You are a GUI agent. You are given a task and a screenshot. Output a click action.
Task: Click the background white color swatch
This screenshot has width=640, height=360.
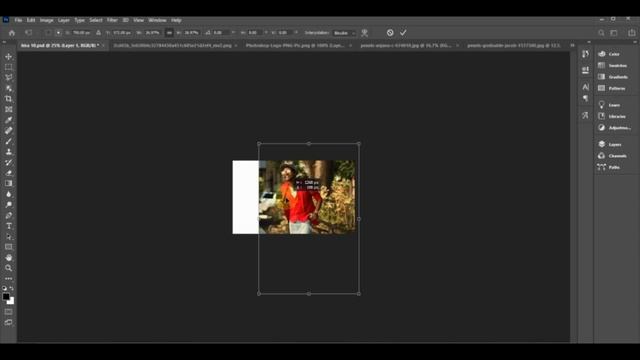[11, 302]
